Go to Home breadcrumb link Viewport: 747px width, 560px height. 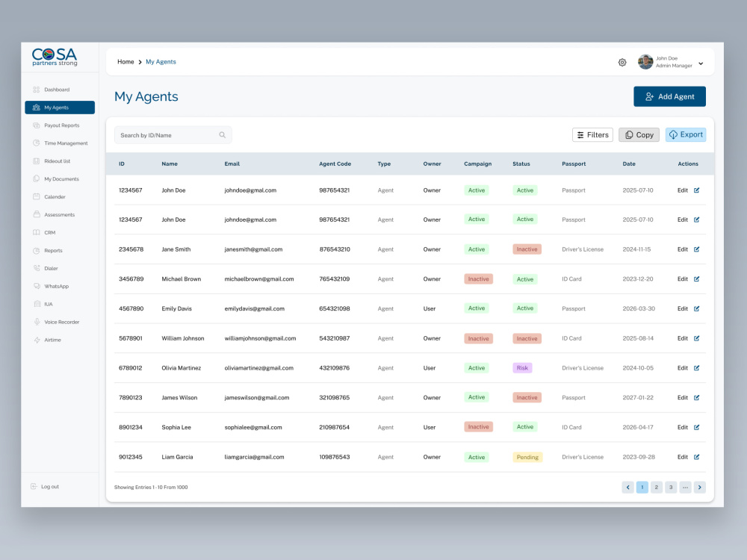(x=125, y=62)
